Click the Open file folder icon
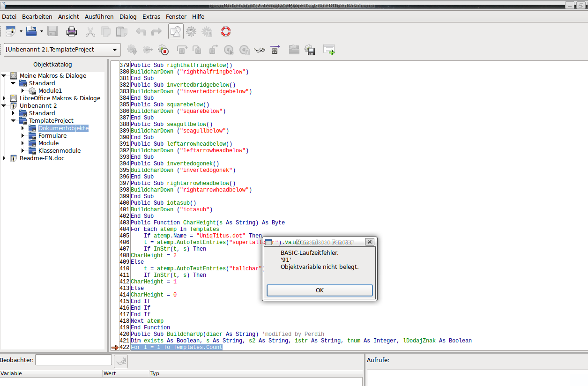The image size is (588, 386). coord(31,31)
